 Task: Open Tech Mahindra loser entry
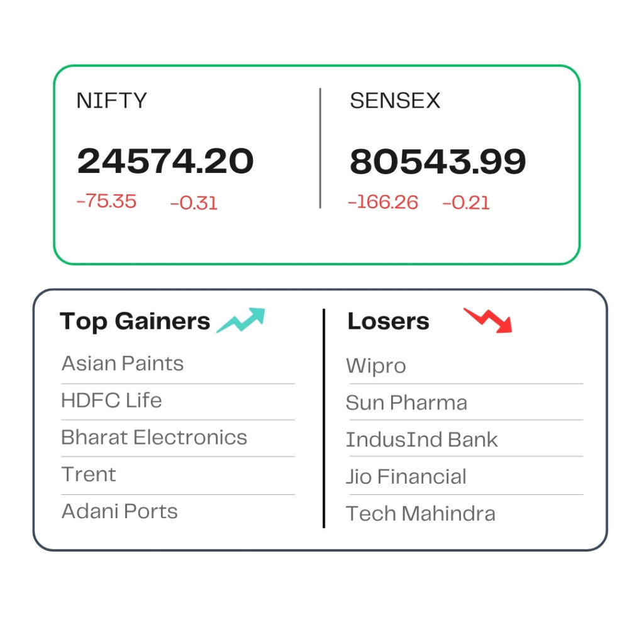pos(421,513)
